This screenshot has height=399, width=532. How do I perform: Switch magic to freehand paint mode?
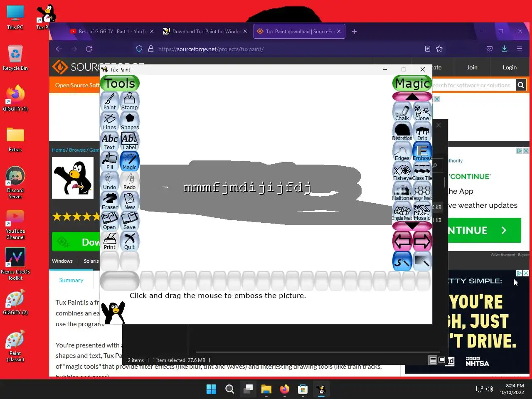[x=402, y=261]
